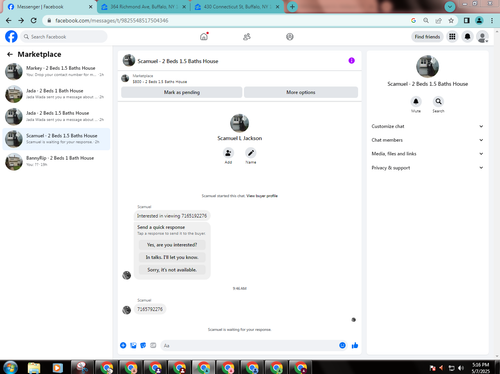The width and height of the screenshot is (500, 374).
Task: Click the Chrome back arrow
Action: pos(9,20)
